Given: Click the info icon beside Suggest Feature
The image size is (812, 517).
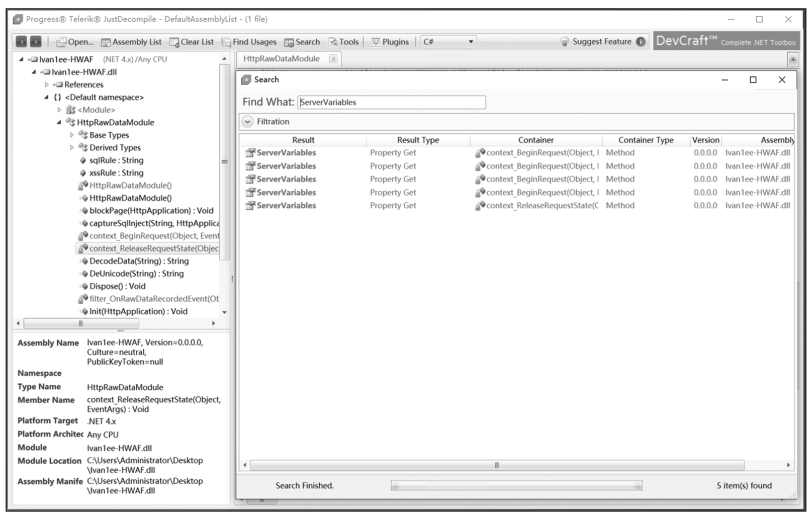Looking at the screenshot, I should (x=641, y=42).
